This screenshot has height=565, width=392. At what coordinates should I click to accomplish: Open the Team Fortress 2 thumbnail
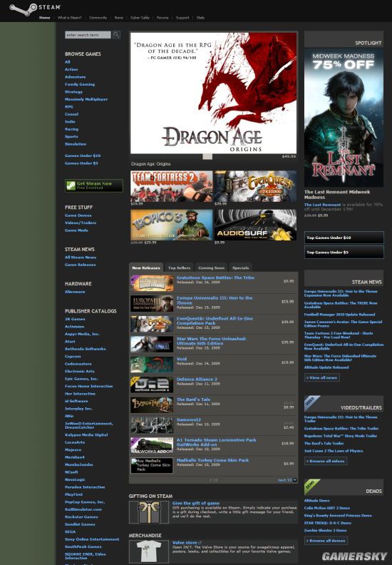pyautogui.click(x=171, y=186)
